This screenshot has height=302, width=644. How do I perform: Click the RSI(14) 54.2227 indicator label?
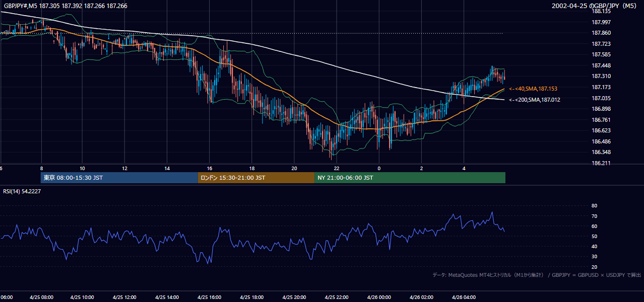pos(22,191)
